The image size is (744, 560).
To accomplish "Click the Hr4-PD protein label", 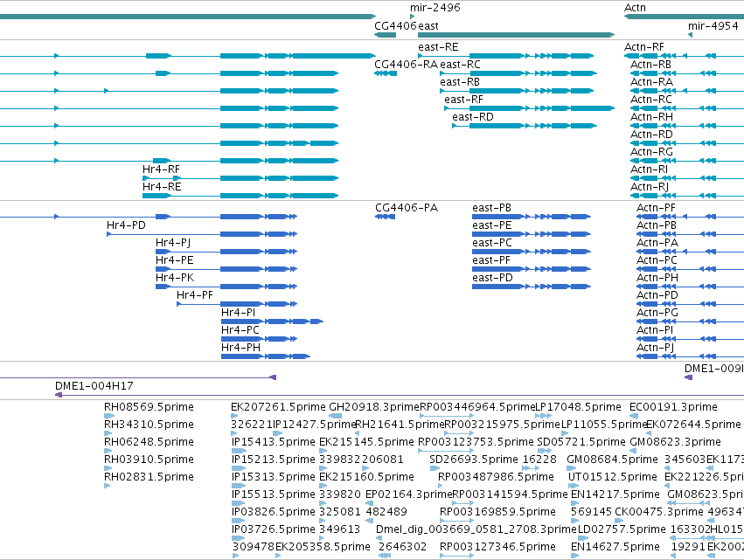I will pyautogui.click(x=126, y=225).
